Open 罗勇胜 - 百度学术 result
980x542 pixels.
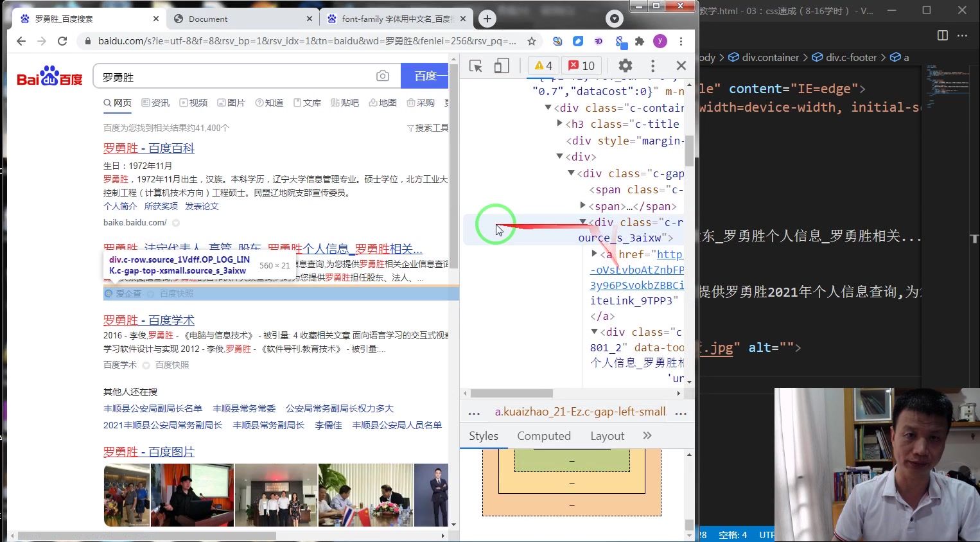pyautogui.click(x=149, y=320)
